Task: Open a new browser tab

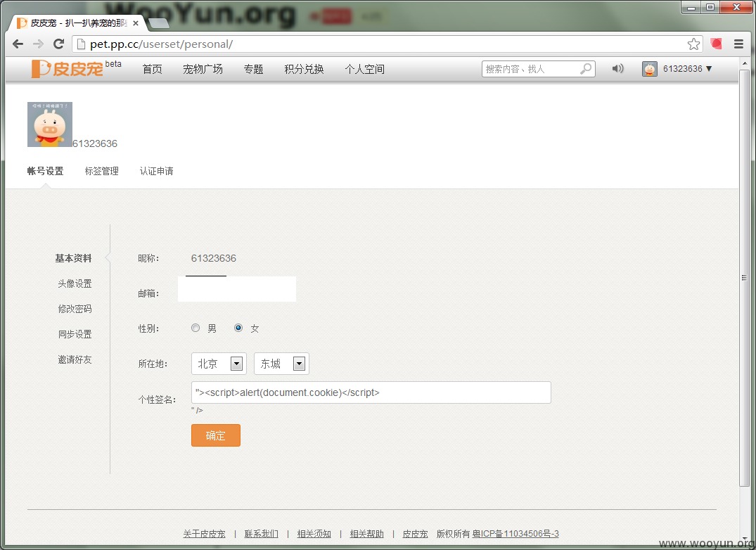Action: pos(159,23)
